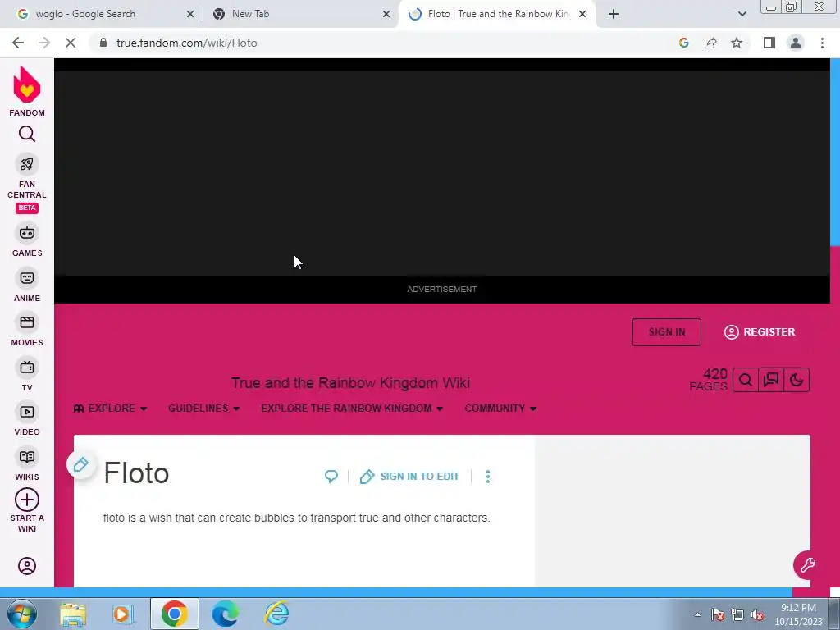Expand the Explore menu
Viewport: 840px width, 630px height.
(111, 409)
